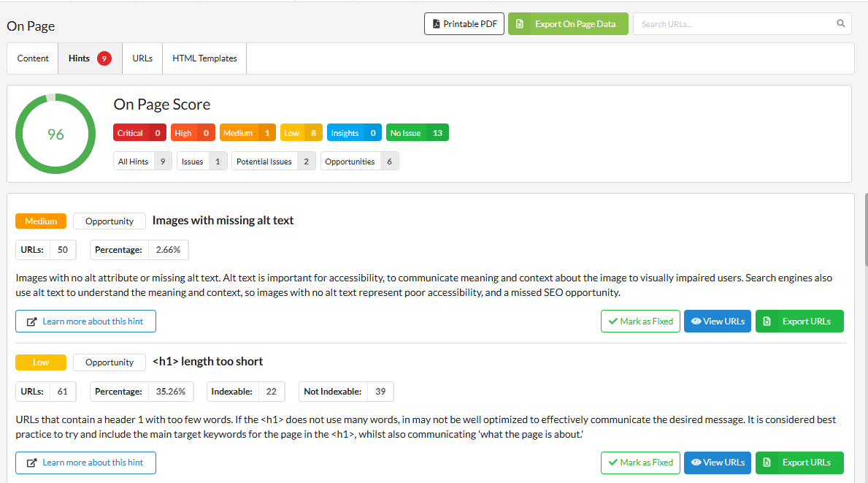Click the green No Issue badge
868x483 pixels.
pos(417,133)
